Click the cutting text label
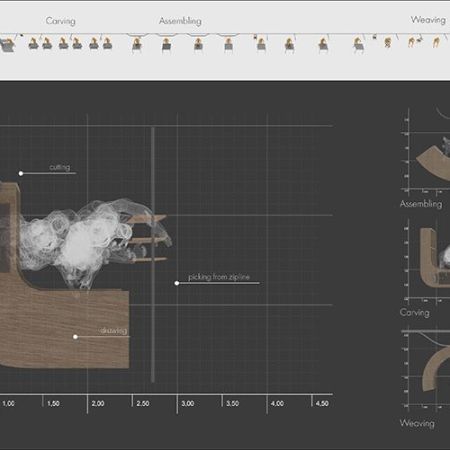The width and height of the screenshot is (450, 450). (60, 167)
